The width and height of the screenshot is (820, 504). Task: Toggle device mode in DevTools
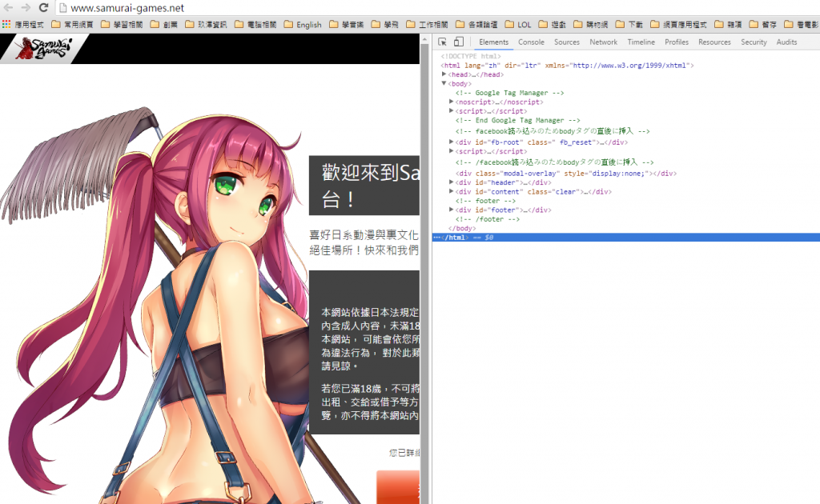[458, 42]
